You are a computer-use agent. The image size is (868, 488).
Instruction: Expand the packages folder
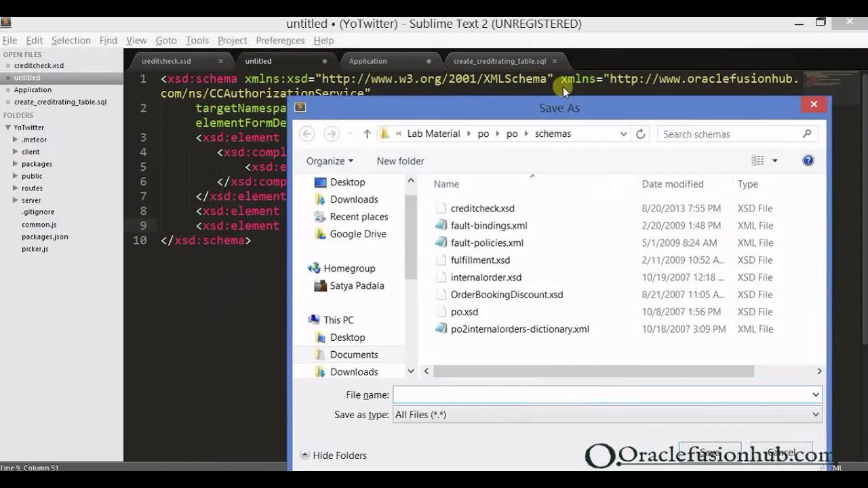click(x=16, y=164)
